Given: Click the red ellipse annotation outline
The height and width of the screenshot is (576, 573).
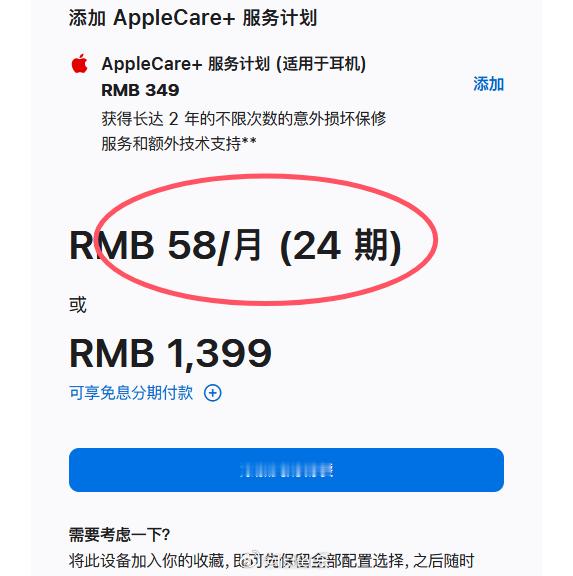Looking at the screenshot, I should tap(435, 239).
